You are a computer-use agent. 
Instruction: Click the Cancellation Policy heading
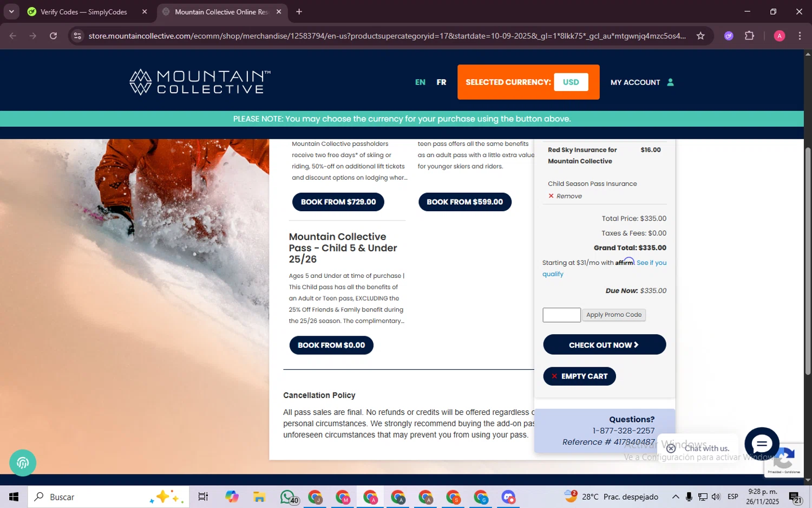point(319,395)
